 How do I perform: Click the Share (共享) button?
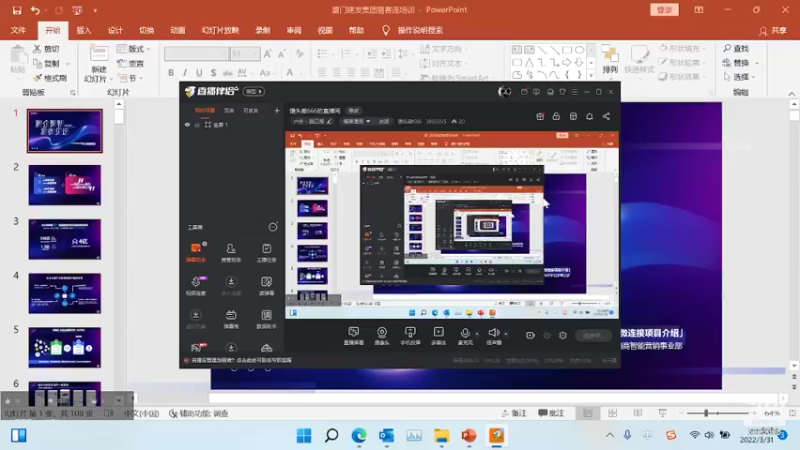(x=773, y=31)
